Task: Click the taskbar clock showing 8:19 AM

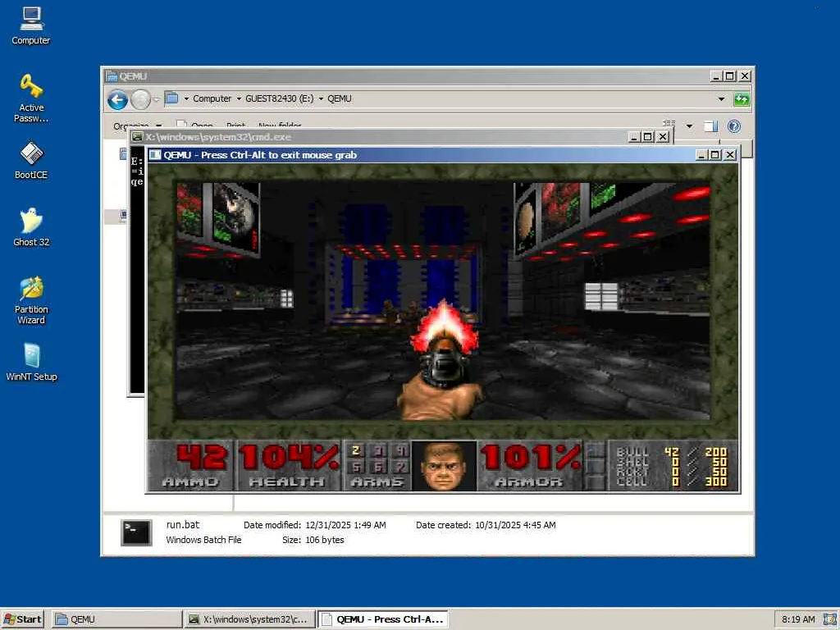Action: (x=798, y=619)
